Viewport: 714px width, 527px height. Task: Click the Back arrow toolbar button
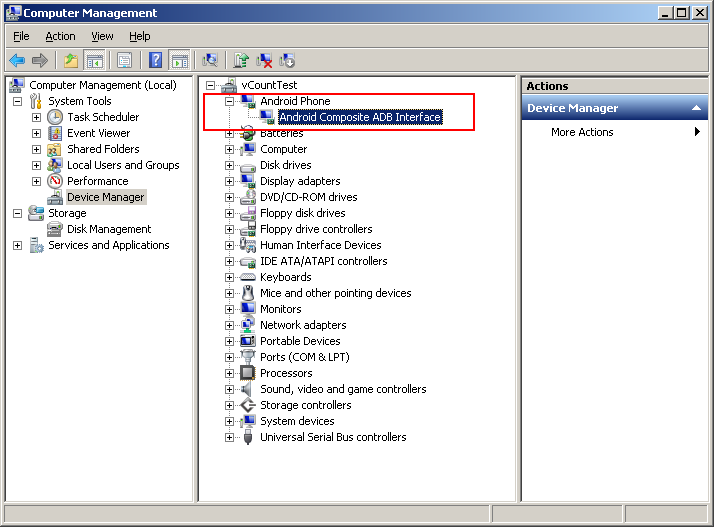[x=17, y=60]
